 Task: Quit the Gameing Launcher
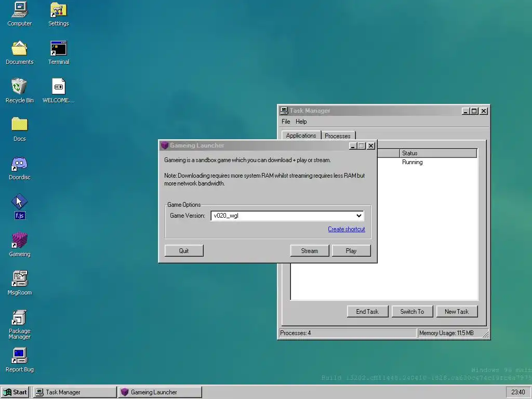pyautogui.click(x=184, y=251)
